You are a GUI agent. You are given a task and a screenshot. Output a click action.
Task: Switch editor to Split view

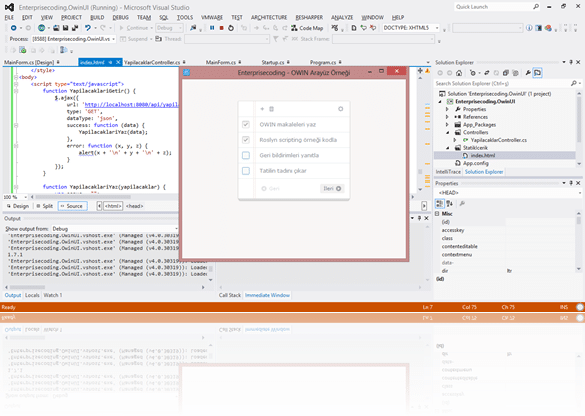point(44,206)
